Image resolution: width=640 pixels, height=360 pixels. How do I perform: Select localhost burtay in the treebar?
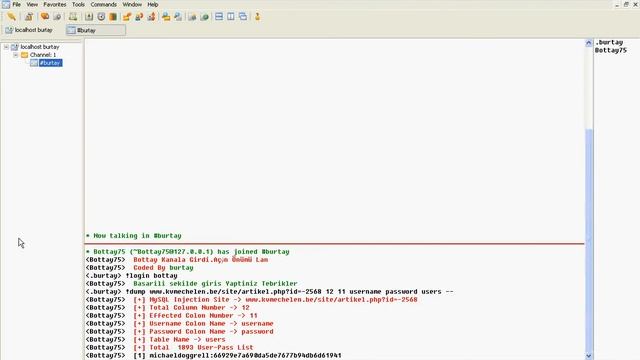40,47
